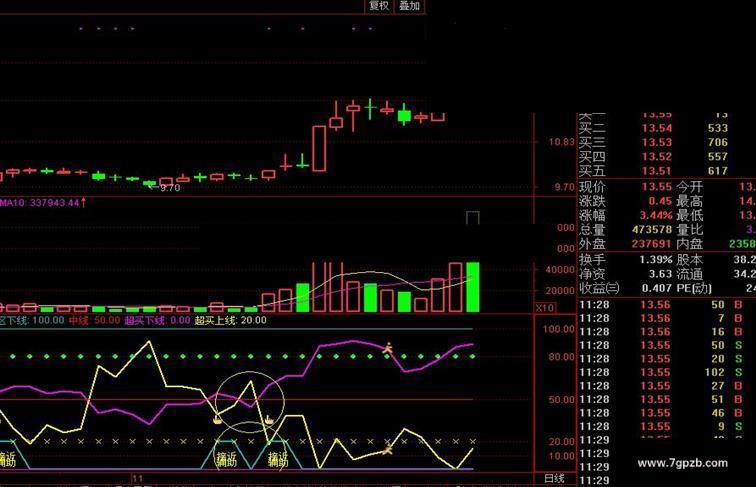Click the 复权 button above the chart

[x=379, y=6]
